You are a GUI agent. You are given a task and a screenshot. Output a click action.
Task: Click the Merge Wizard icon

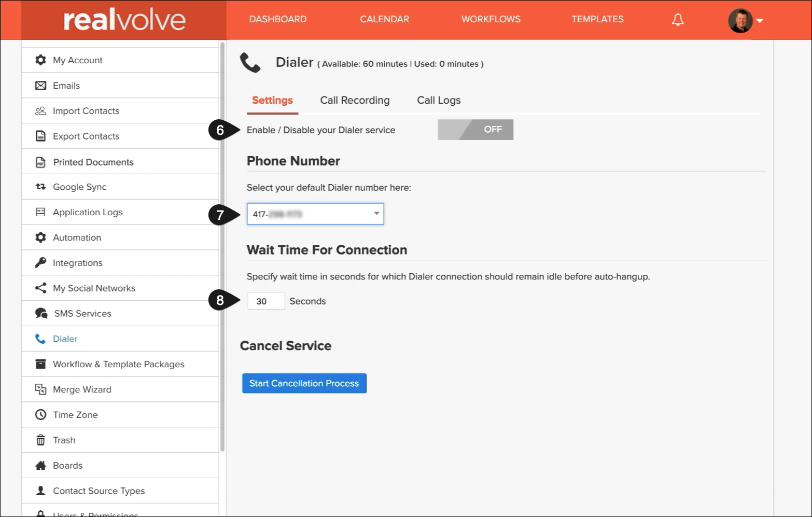click(x=40, y=389)
